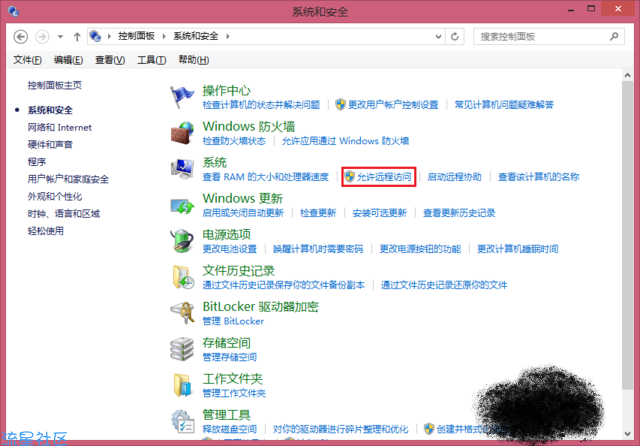The width and height of the screenshot is (640, 446).
Task: Click the scrollbar up arrow
Action: (627, 75)
